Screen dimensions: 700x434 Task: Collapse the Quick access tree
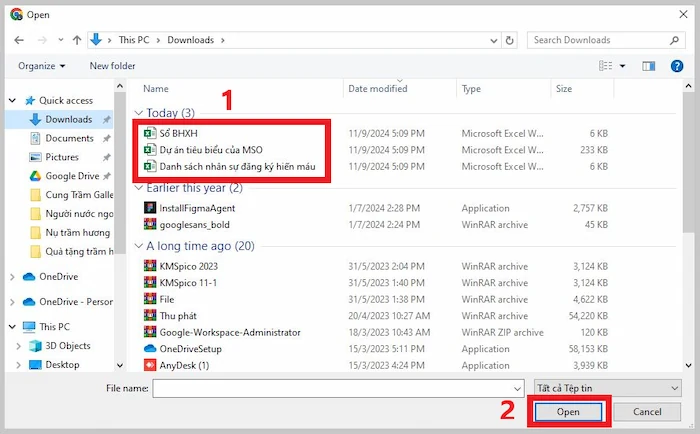[12, 100]
